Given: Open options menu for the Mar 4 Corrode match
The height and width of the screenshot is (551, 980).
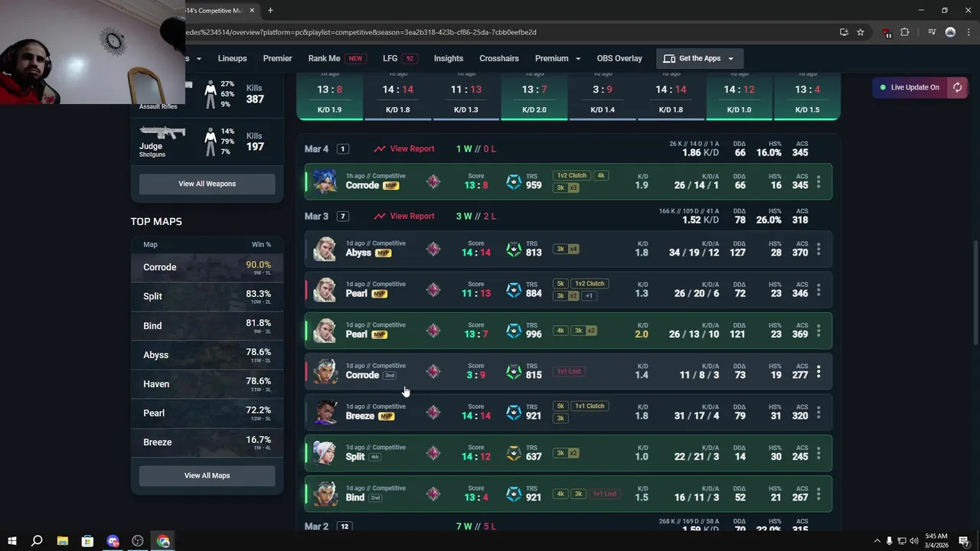Looking at the screenshot, I should tap(818, 182).
